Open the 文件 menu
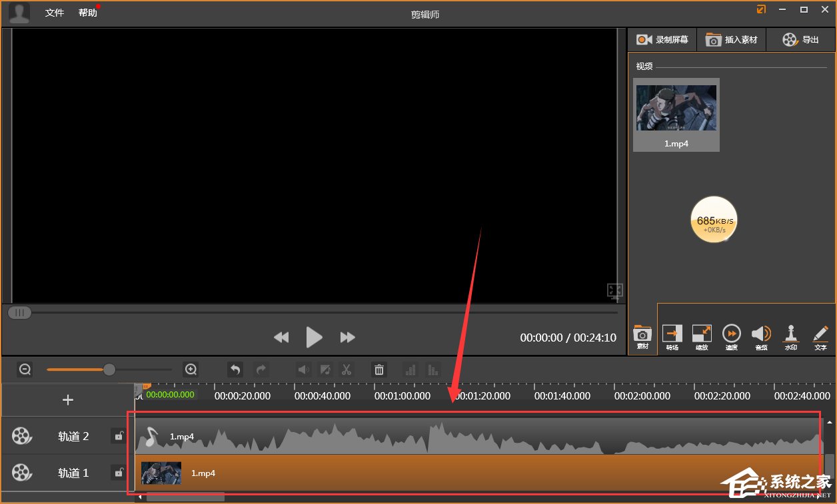 (x=55, y=13)
